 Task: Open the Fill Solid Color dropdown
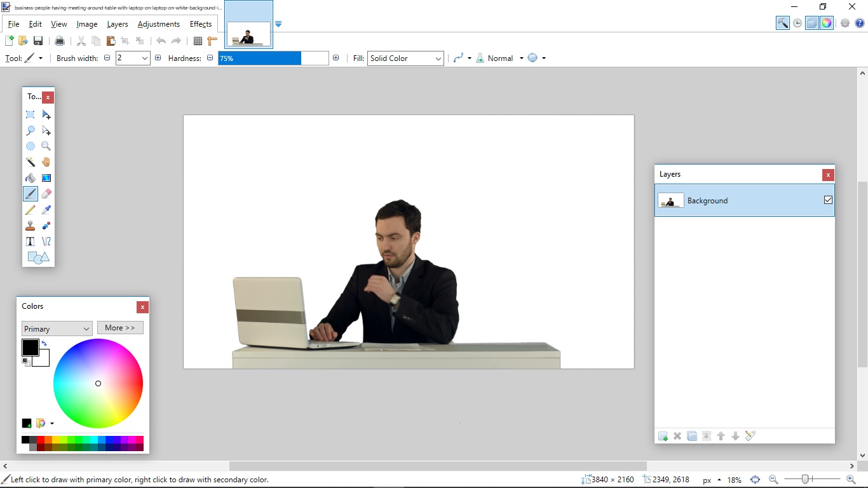[405, 58]
